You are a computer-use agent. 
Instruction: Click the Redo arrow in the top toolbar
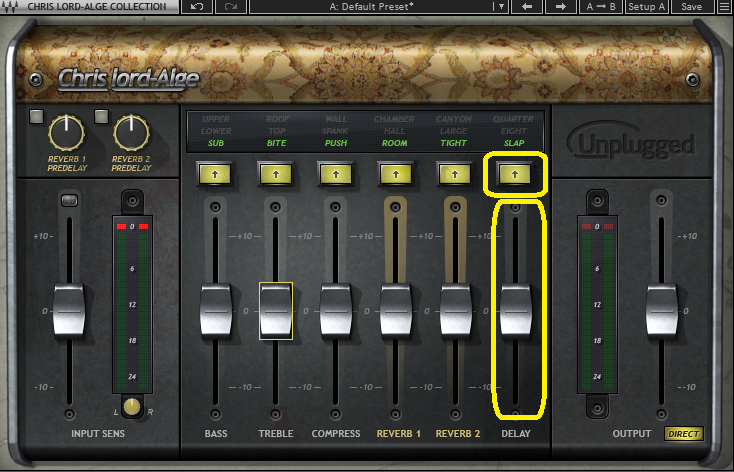(232, 7)
